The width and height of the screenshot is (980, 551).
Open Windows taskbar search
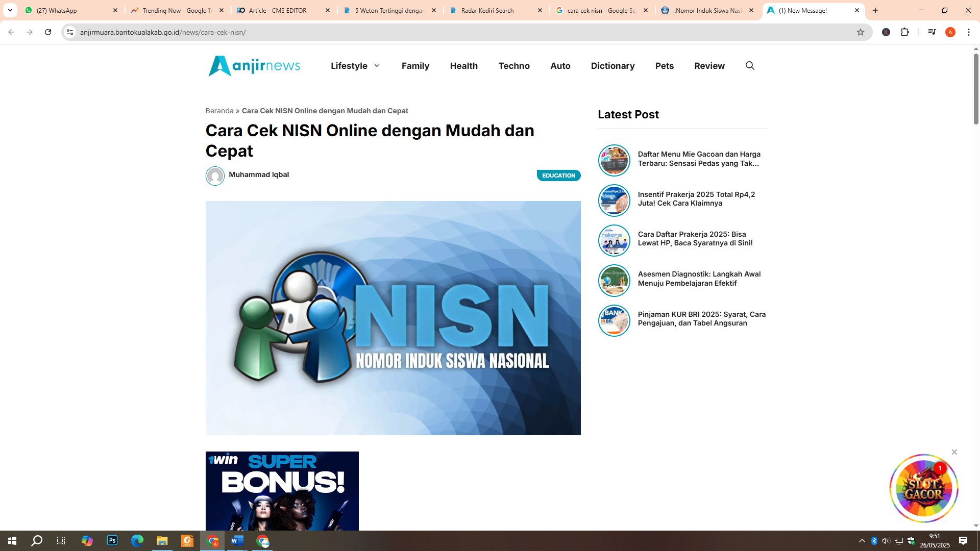point(37,541)
